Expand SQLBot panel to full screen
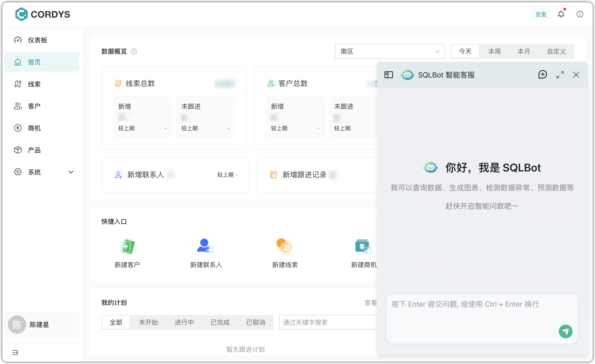Viewport: 595px width, 364px height. (x=560, y=75)
